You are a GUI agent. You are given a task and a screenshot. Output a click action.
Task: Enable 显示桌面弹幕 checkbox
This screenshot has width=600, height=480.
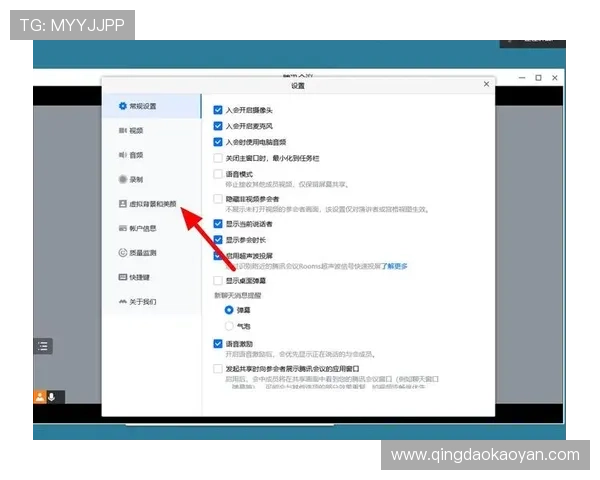coord(218,281)
